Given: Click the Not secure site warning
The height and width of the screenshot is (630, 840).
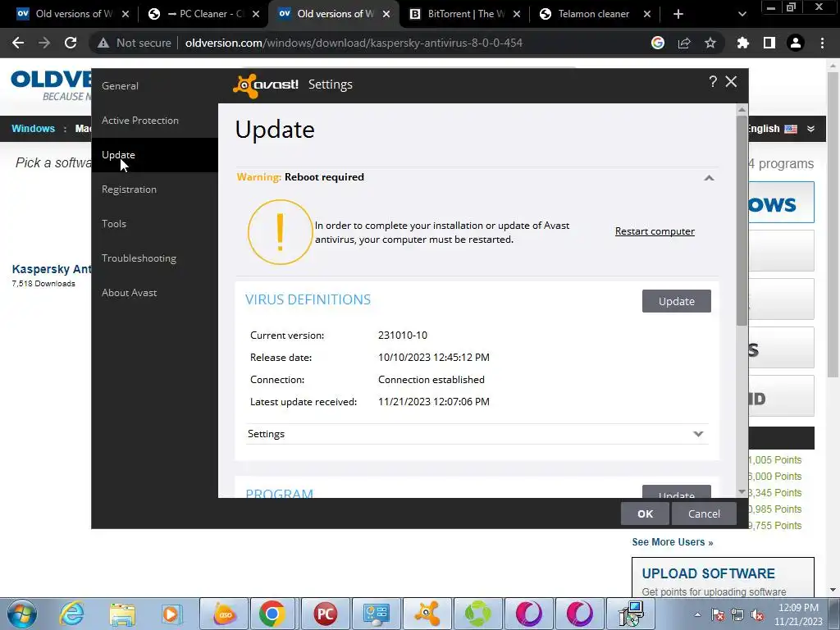Looking at the screenshot, I should point(134,43).
